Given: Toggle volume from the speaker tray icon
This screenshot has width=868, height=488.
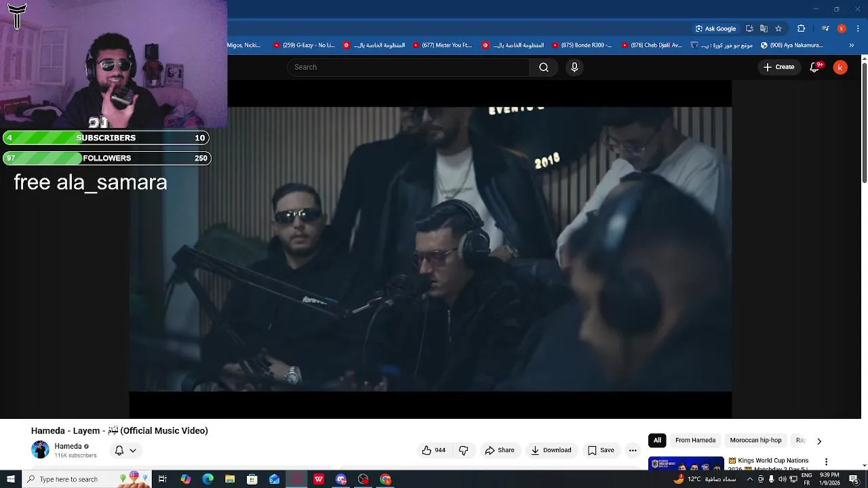Looking at the screenshot, I should coord(782,479).
